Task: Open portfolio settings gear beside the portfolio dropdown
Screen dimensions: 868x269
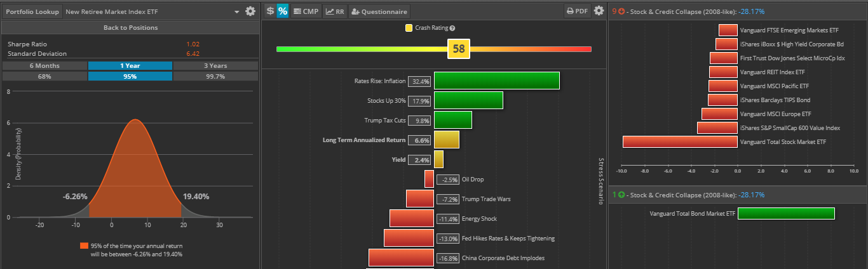Action: tap(250, 11)
